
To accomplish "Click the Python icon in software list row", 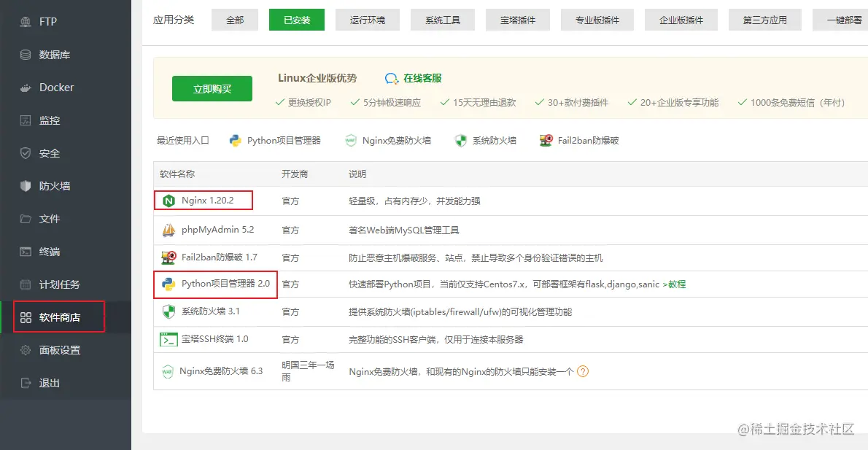I will [168, 284].
